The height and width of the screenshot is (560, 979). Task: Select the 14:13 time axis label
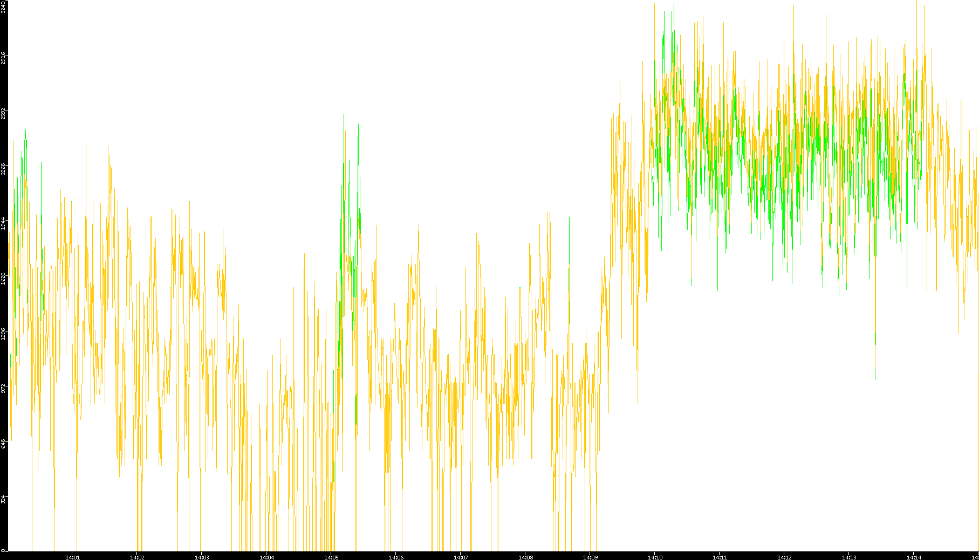point(850,557)
